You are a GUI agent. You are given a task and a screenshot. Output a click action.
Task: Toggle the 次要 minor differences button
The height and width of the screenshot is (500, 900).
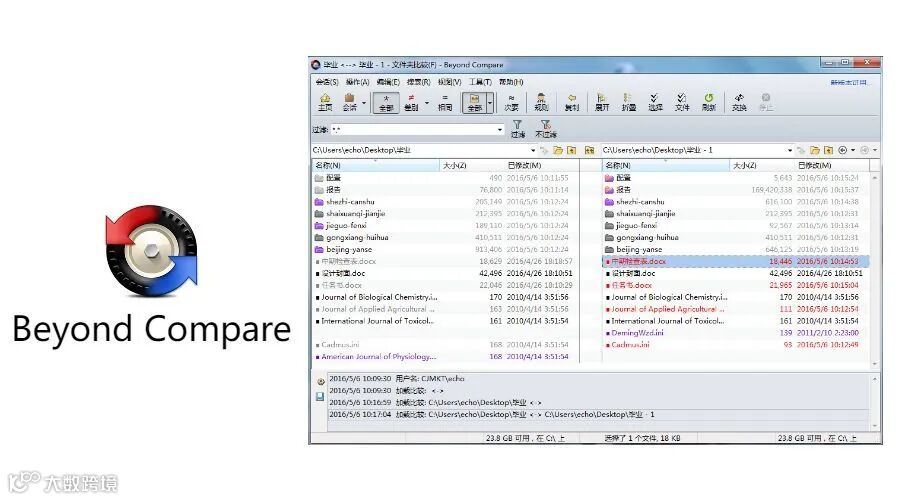[511, 103]
